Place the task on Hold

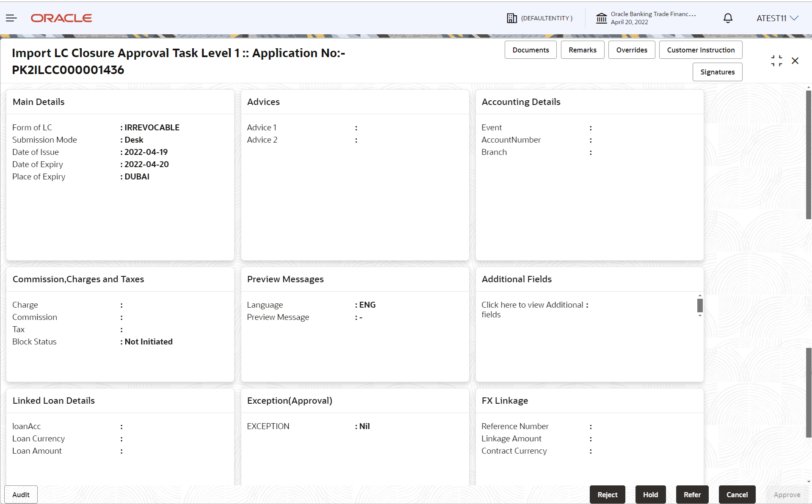tap(650, 494)
